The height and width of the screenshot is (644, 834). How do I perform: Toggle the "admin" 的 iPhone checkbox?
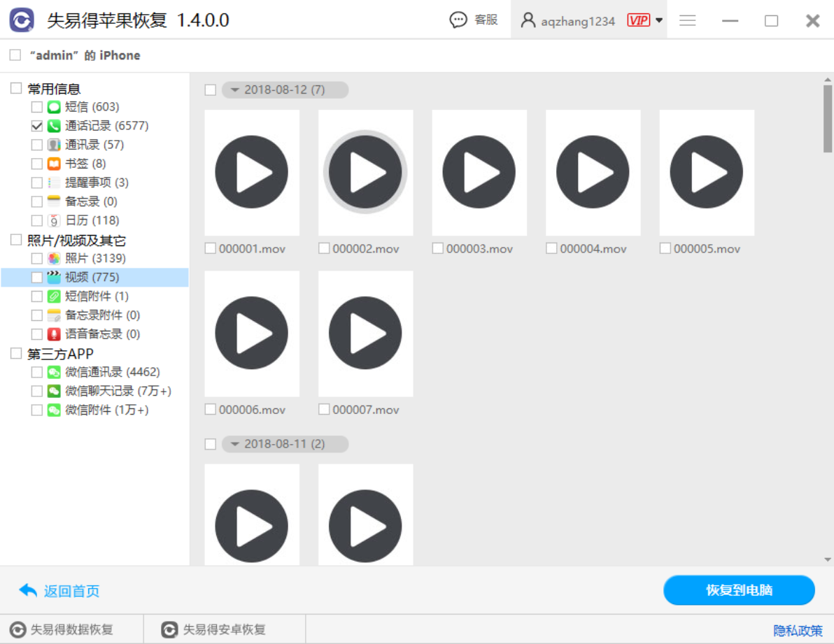15,55
